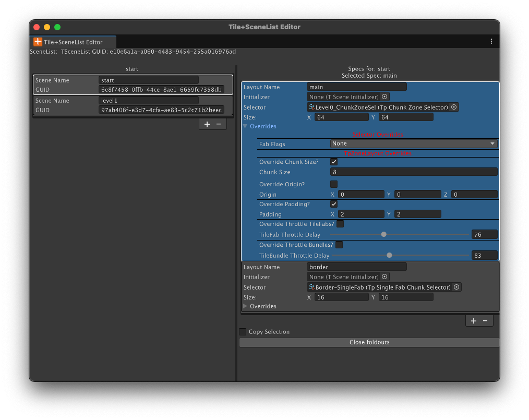Open object picker for Border-SingleFab selector
Image resolution: width=529 pixels, height=420 pixels.
[x=456, y=287]
